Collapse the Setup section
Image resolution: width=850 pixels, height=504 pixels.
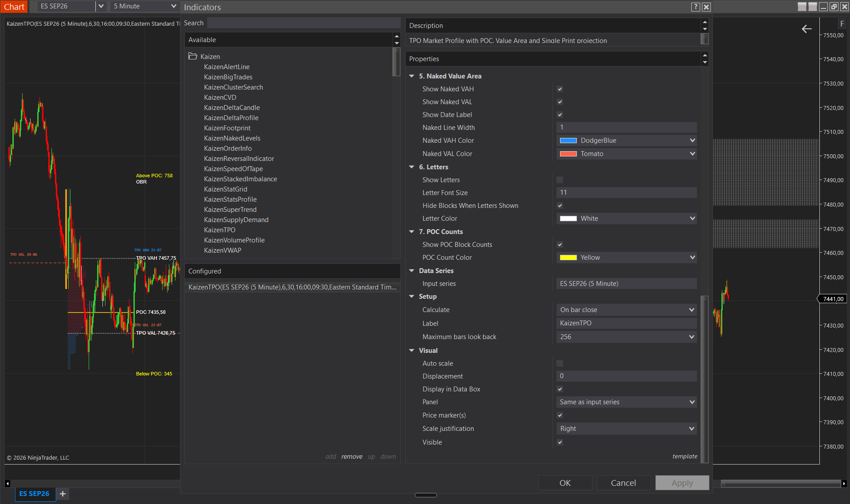(x=412, y=297)
